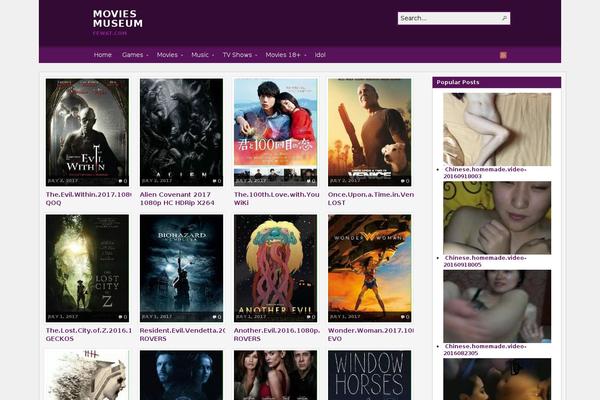This screenshot has height=400, width=600.
Task: Open The.100th.Love.with.You title link
Action: (276, 199)
